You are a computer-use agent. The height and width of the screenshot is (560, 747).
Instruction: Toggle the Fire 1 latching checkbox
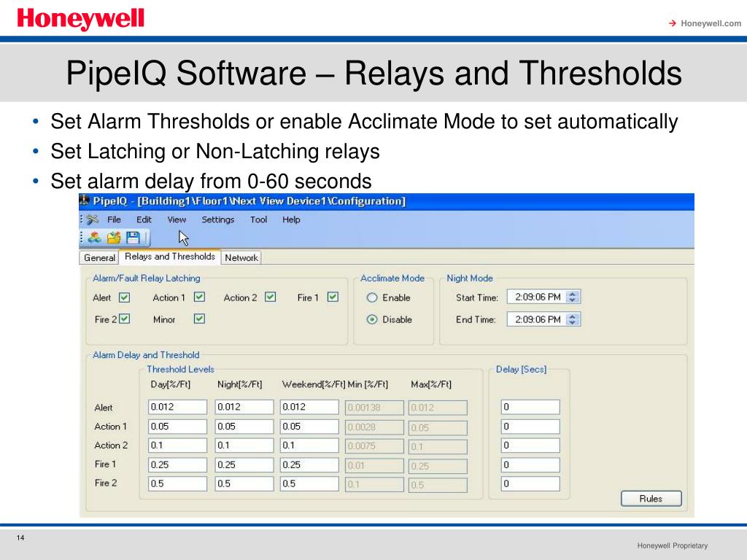click(x=333, y=297)
